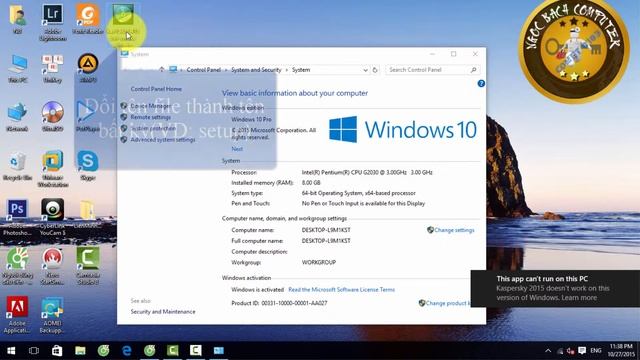Screen dimensions: 640x360
Task: Open Adobe Lightroom desktop shortcut
Action: 53,22
